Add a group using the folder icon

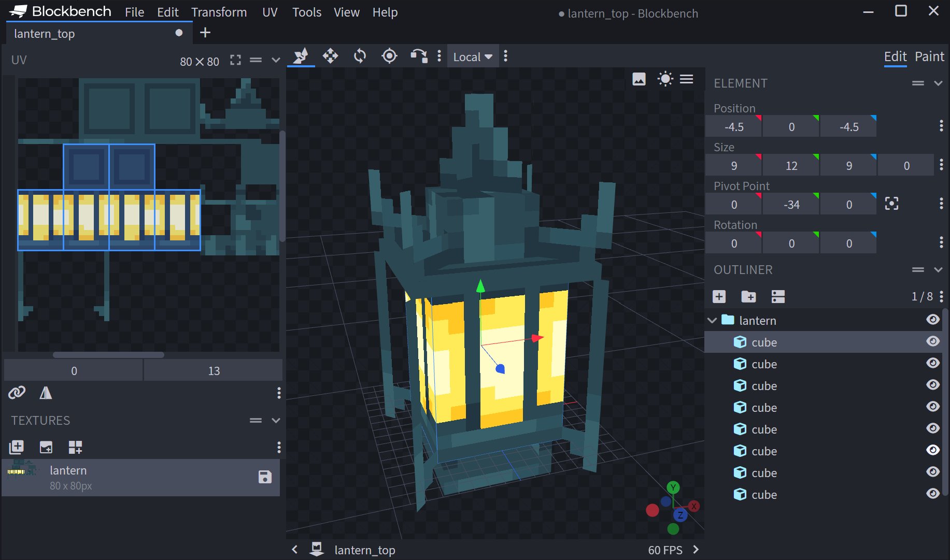point(749,296)
